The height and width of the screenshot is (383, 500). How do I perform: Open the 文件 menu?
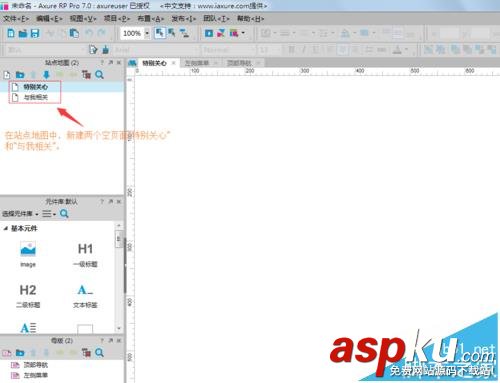(x=16, y=19)
